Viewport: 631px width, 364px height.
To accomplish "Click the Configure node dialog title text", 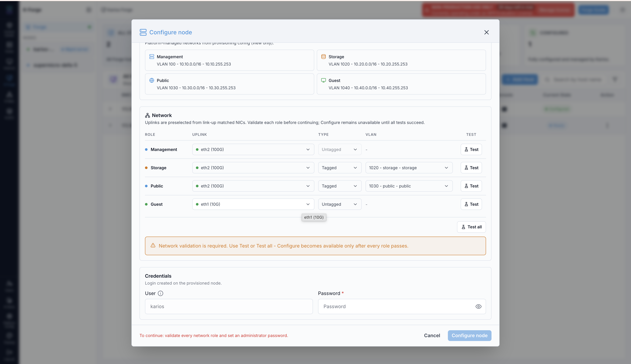I will (171, 32).
